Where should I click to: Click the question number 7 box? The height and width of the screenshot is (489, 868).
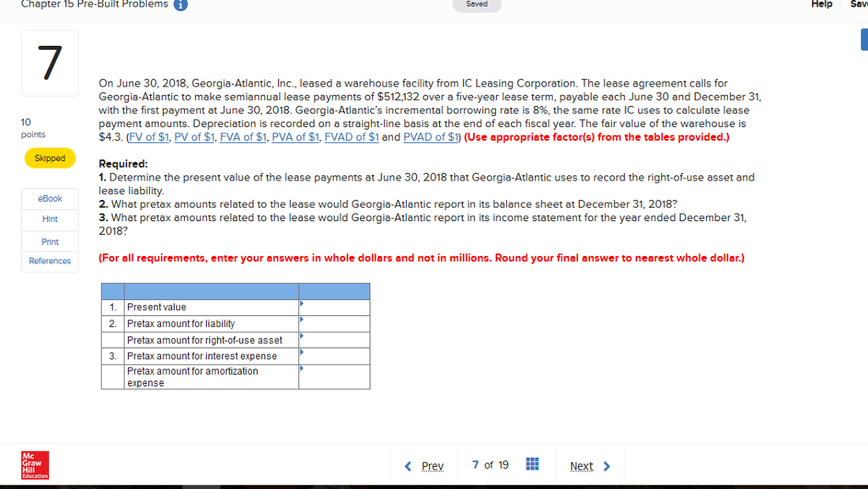click(50, 63)
